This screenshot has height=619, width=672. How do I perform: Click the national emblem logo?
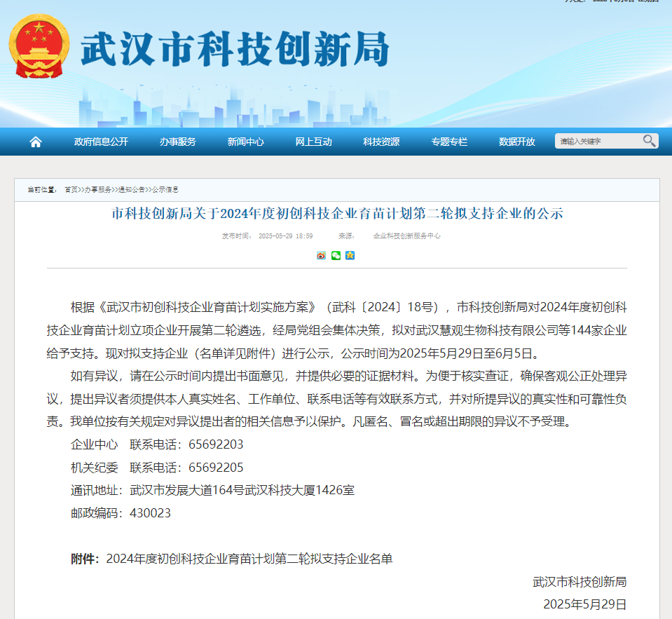[39, 46]
